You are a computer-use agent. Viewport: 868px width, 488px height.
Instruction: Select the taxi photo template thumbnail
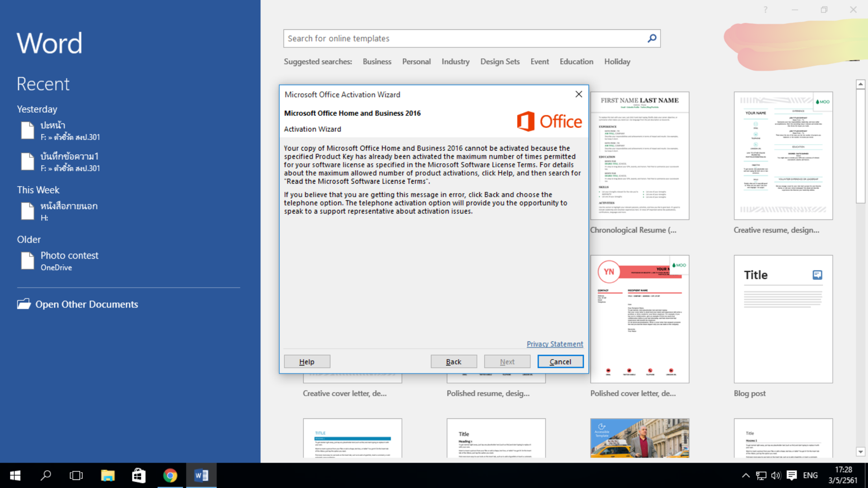pos(640,438)
